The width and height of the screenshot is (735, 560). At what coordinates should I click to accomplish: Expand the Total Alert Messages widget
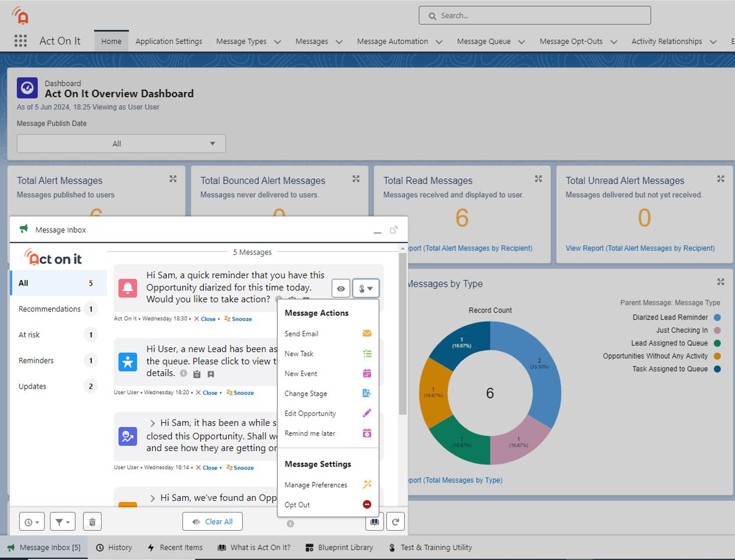pos(173,179)
